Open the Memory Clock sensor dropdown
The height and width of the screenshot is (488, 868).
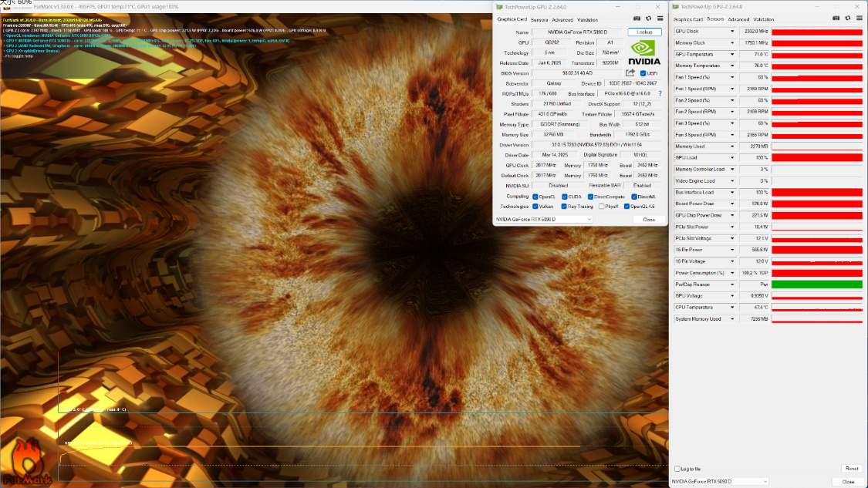coord(732,42)
